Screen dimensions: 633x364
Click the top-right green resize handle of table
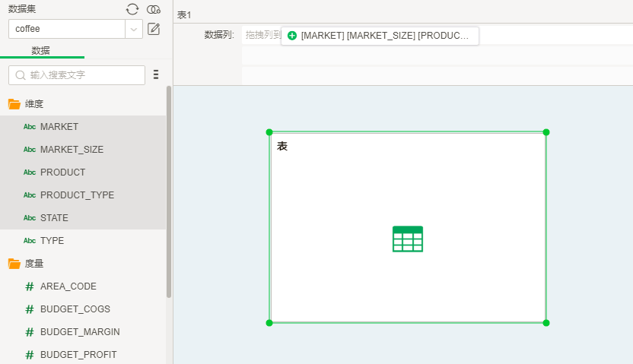546,132
